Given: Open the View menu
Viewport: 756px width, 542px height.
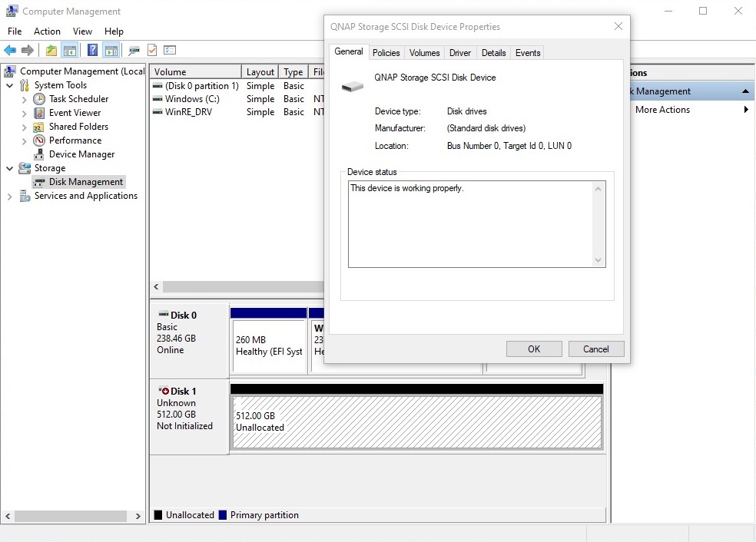Looking at the screenshot, I should [82, 31].
